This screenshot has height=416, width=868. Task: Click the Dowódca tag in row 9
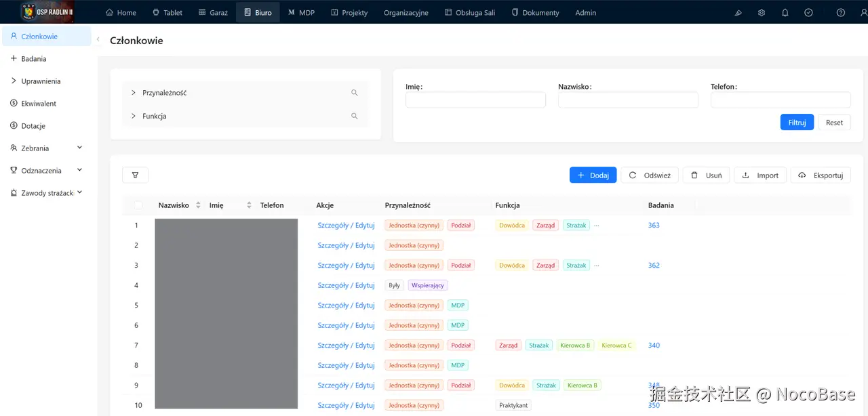(x=512, y=386)
